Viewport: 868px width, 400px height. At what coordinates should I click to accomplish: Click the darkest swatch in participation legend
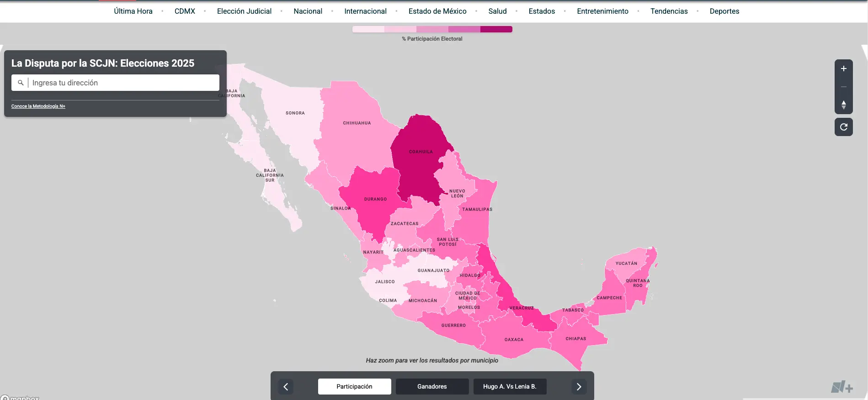(x=496, y=29)
